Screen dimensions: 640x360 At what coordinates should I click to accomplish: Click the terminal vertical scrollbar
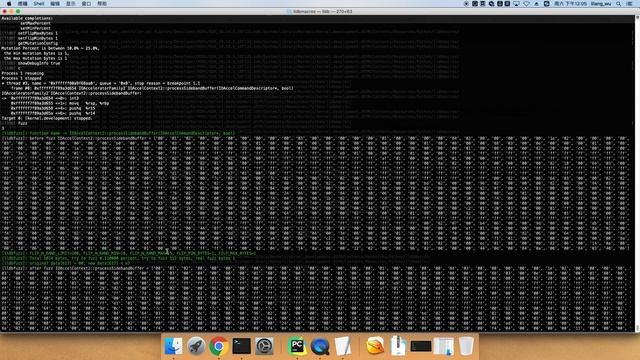(x=637, y=173)
